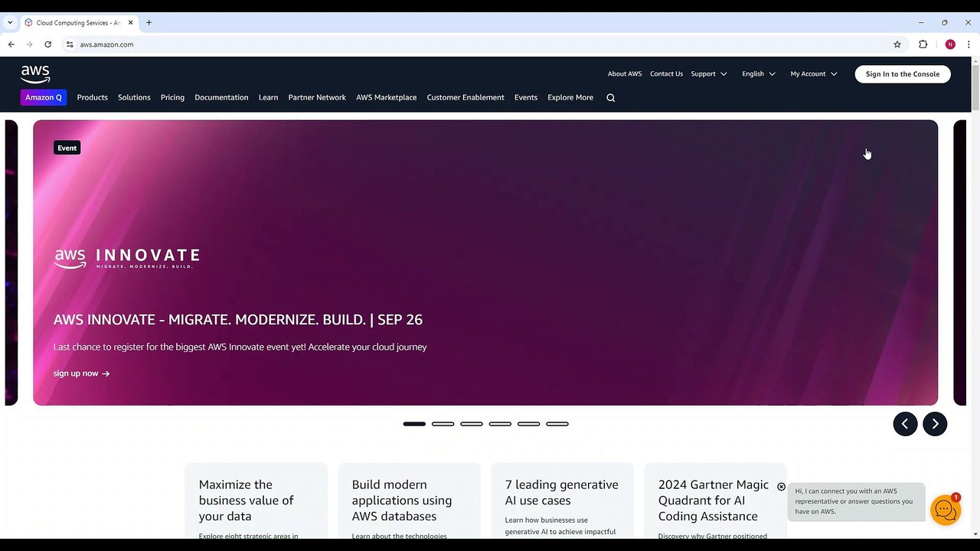Open the AWS Innovate event banner

click(x=485, y=262)
